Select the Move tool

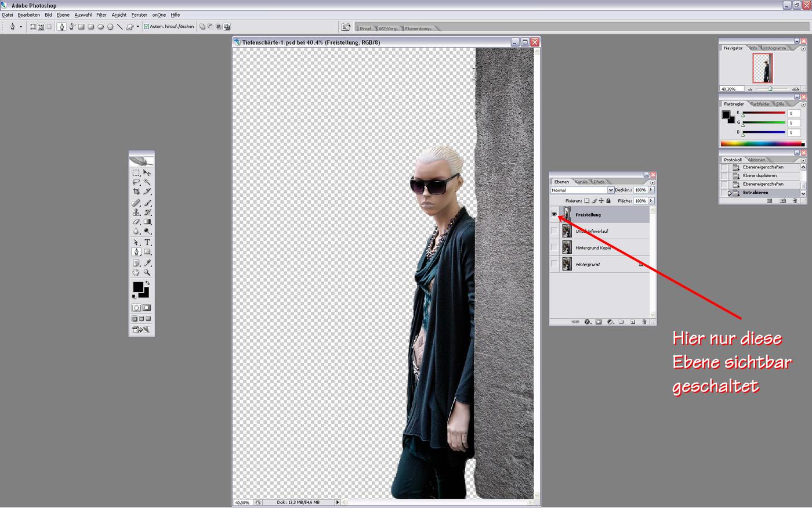click(147, 172)
